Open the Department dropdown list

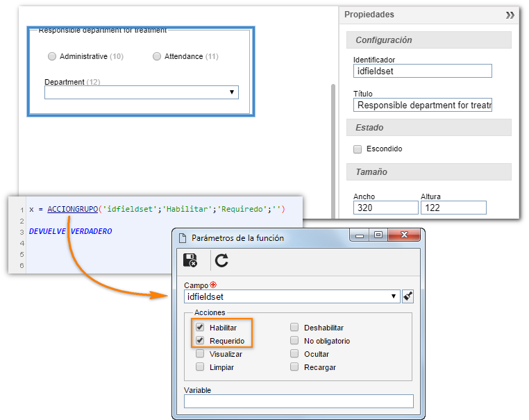(142, 92)
